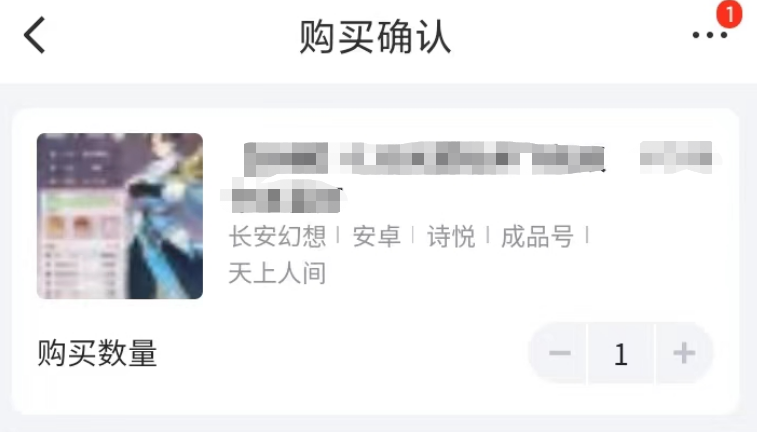This screenshot has width=757, height=432.
Task: Open the three-dot more options menu
Action: point(709,35)
